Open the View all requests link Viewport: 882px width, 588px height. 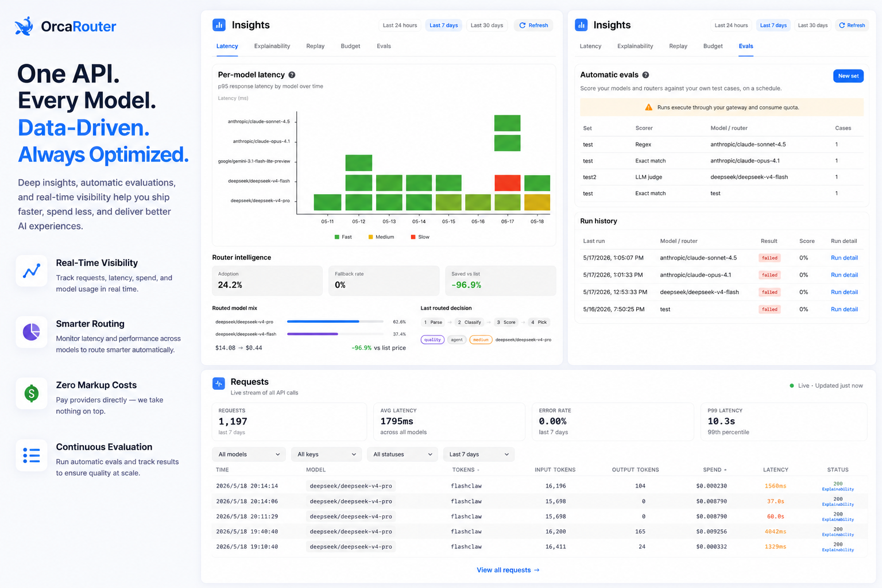pyautogui.click(x=508, y=570)
